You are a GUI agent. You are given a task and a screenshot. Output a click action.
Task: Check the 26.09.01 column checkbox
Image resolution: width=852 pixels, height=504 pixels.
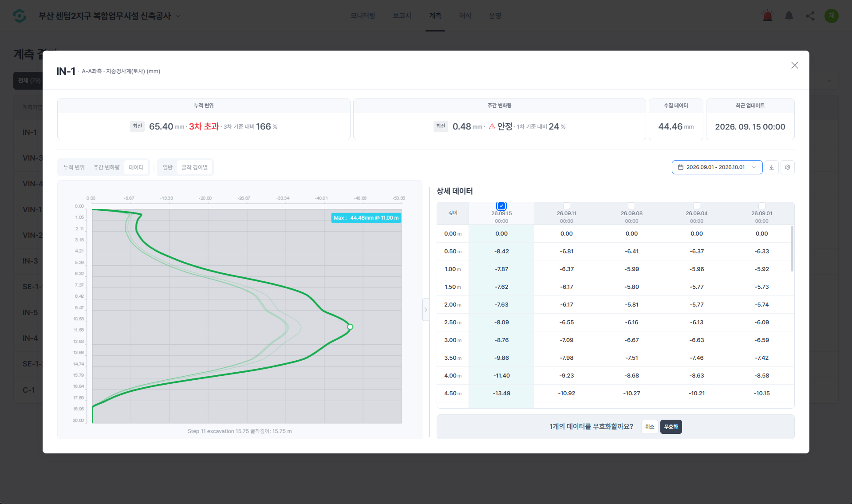[762, 206]
